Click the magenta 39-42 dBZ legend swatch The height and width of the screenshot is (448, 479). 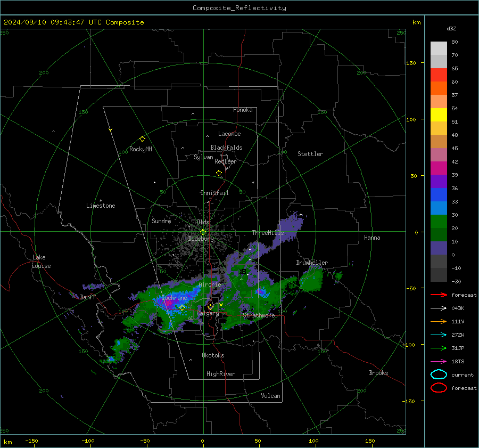pyautogui.click(x=439, y=168)
